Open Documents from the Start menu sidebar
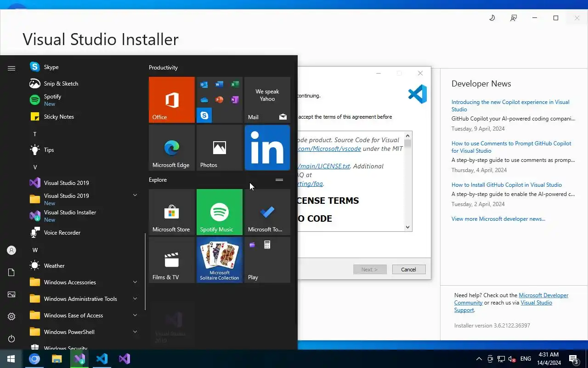Screen dimensions: 588x368 pos(11,272)
